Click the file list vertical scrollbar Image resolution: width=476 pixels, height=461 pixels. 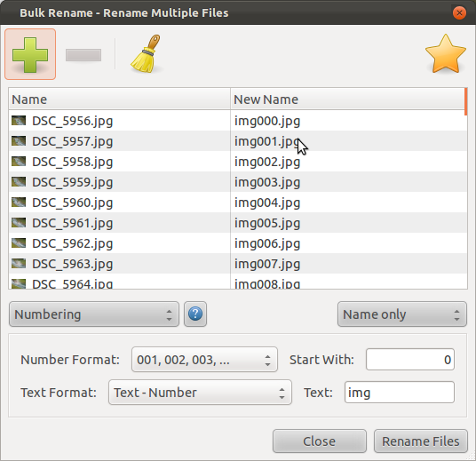pyautogui.click(x=465, y=188)
